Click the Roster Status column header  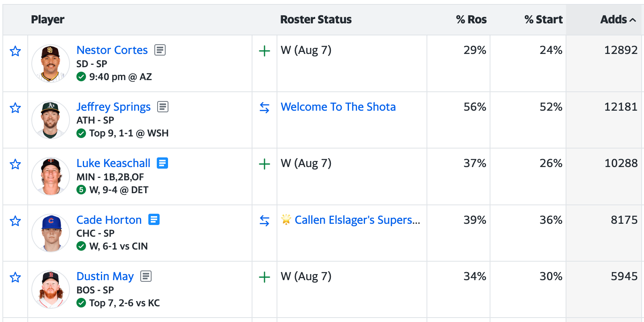pos(316,19)
